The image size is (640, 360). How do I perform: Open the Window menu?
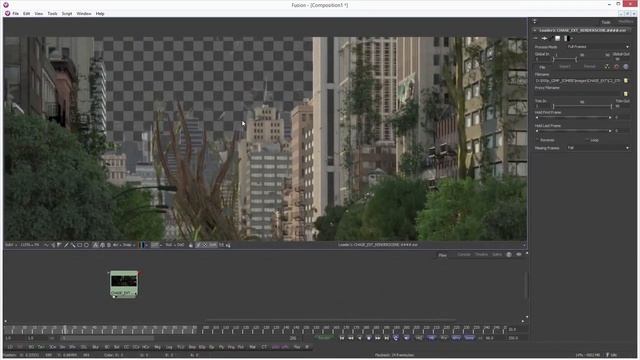click(x=84, y=13)
